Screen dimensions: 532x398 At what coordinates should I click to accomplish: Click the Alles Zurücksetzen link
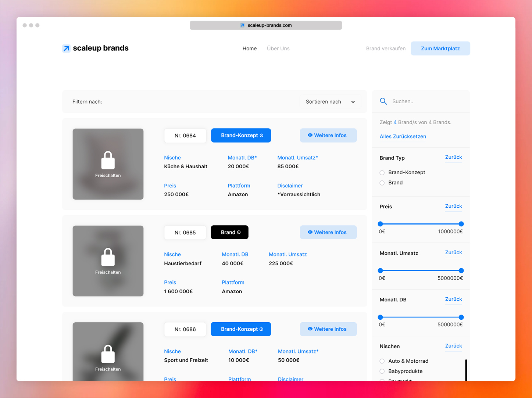pos(403,136)
